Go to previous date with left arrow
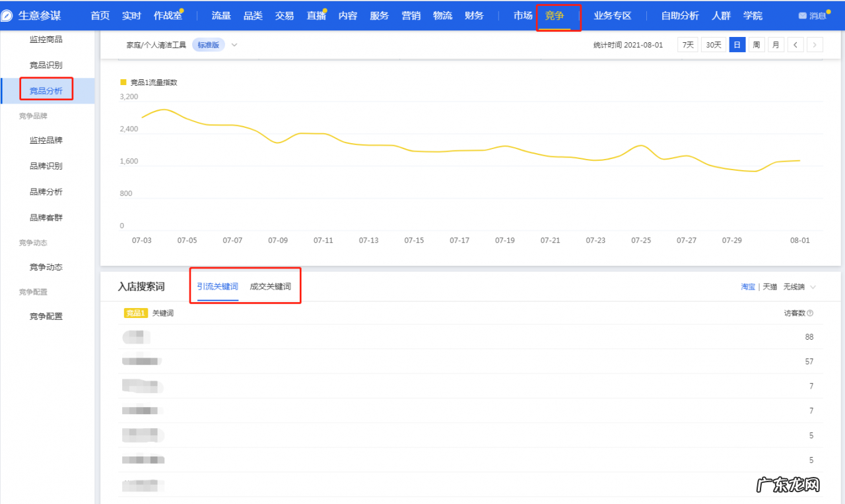 click(795, 45)
